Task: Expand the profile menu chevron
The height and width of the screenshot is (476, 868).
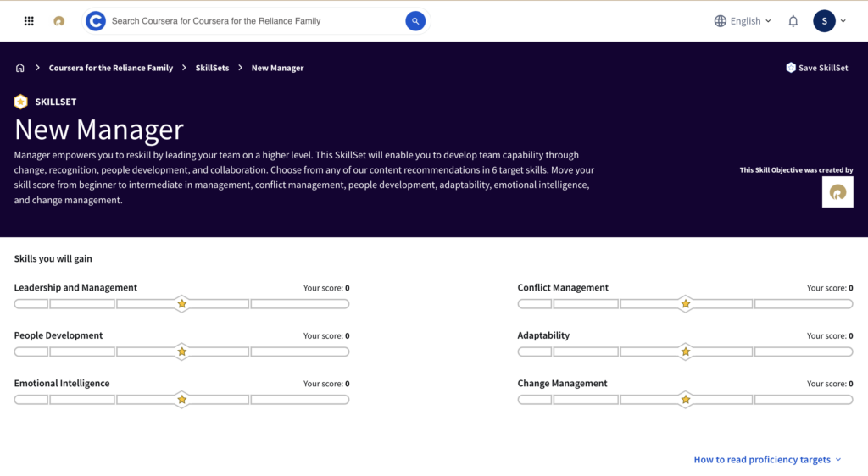Action: pyautogui.click(x=843, y=21)
